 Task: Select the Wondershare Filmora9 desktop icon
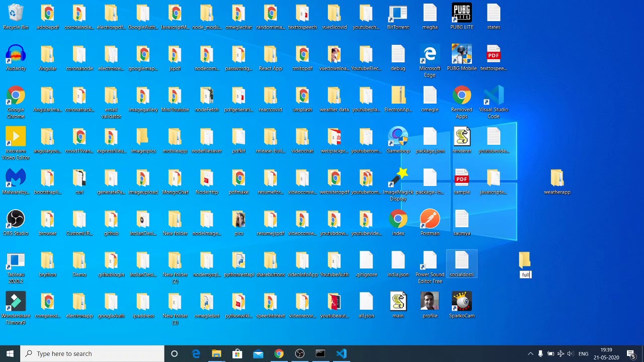pyautogui.click(x=16, y=302)
